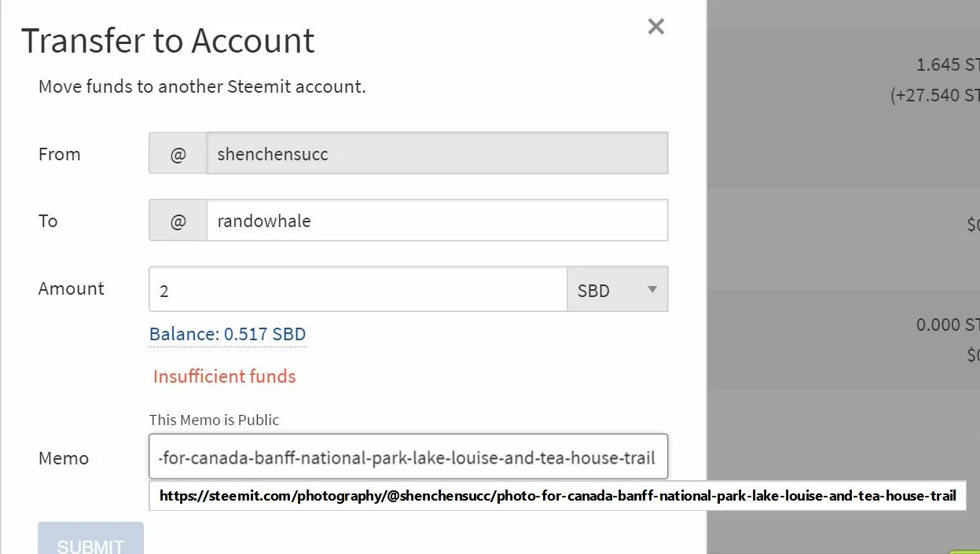Click the Amount input field with 2
The width and height of the screenshot is (980, 554).
(358, 289)
